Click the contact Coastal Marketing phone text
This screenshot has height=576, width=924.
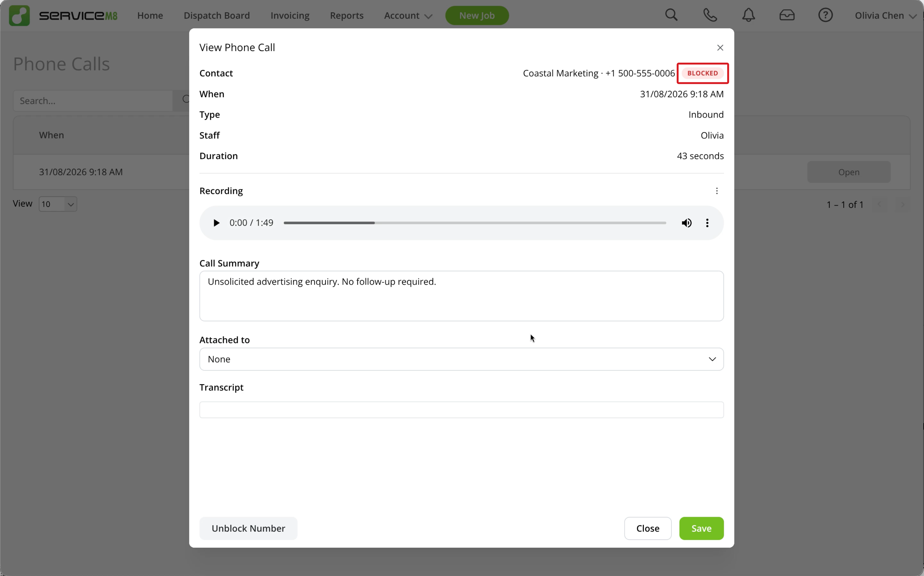(x=599, y=73)
